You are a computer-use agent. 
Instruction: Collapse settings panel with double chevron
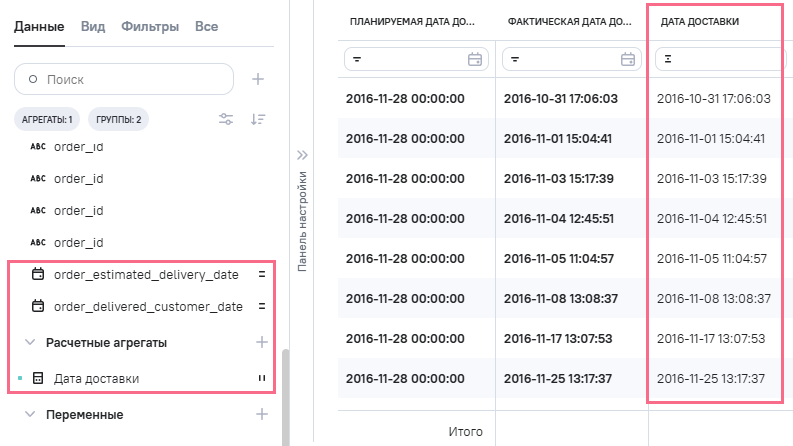pyautogui.click(x=303, y=155)
